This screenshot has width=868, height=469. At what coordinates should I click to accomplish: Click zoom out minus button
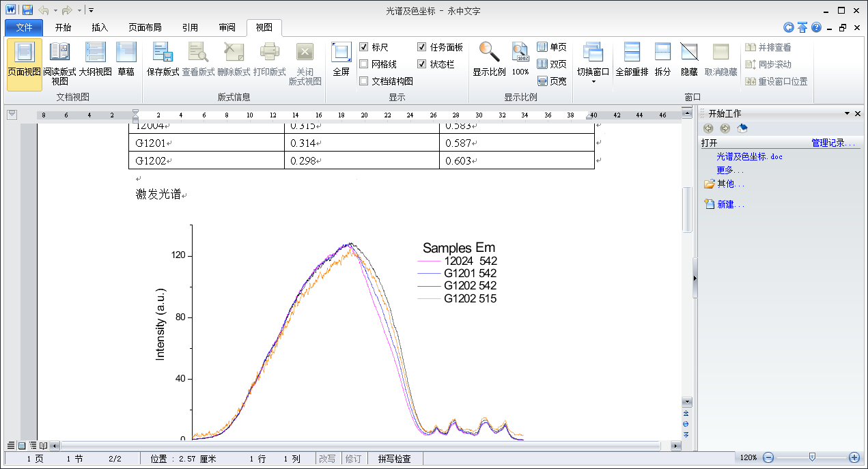tap(768, 457)
